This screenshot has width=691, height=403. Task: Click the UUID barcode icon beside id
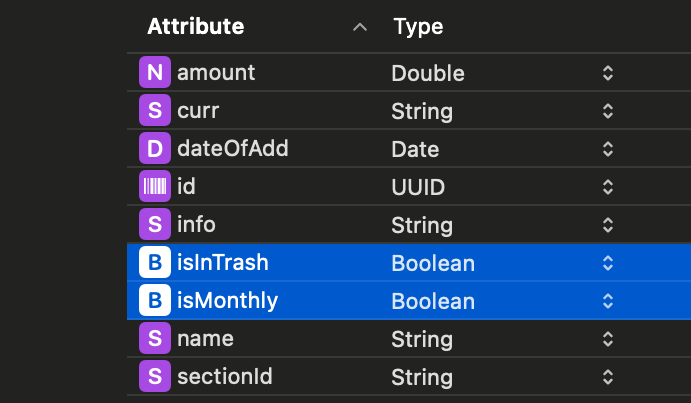154,187
